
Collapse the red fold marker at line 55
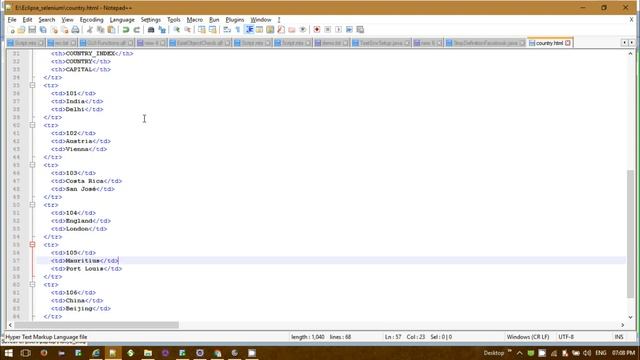coord(32,244)
